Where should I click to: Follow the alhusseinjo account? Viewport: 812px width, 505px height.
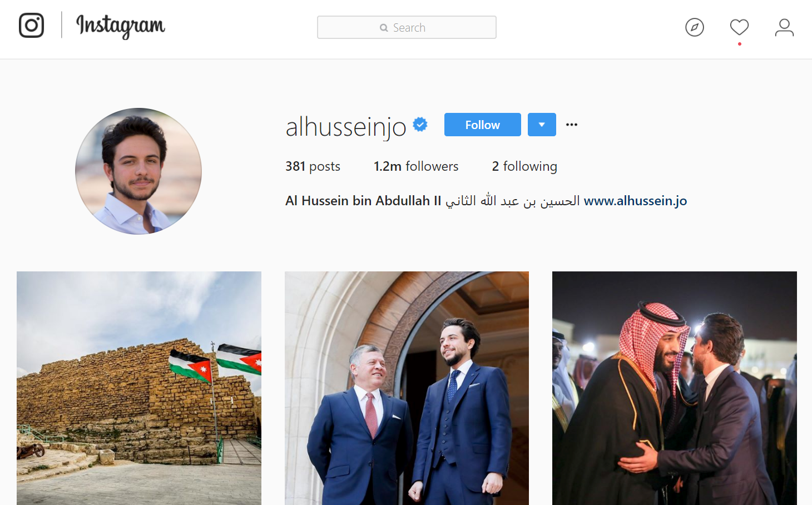483,125
